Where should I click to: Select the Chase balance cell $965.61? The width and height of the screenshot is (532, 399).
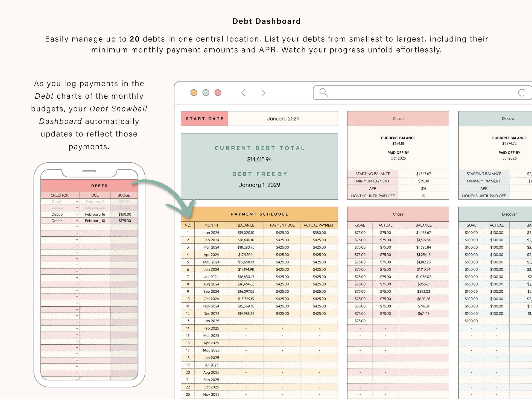[x=423, y=284]
